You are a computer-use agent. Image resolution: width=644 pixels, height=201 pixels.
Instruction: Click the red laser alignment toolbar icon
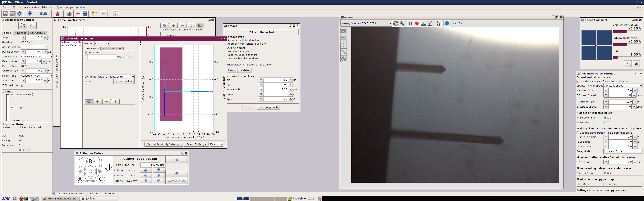77,14
